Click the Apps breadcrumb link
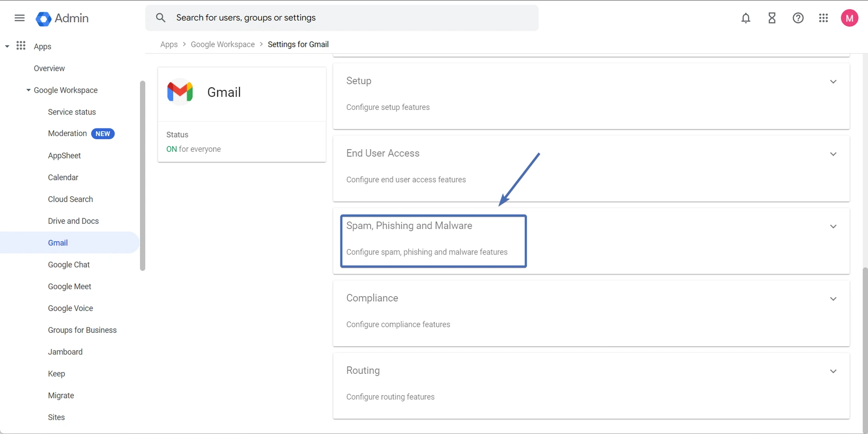The width and height of the screenshot is (868, 434). coord(169,44)
